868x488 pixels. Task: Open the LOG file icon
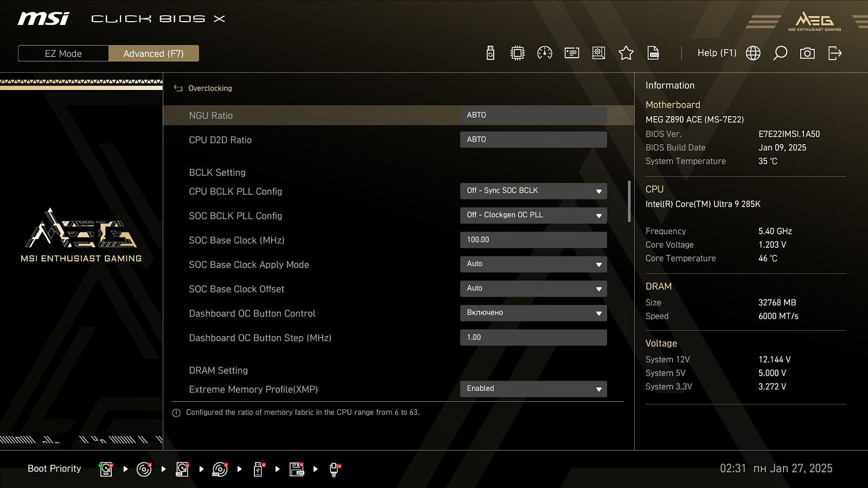tap(653, 53)
